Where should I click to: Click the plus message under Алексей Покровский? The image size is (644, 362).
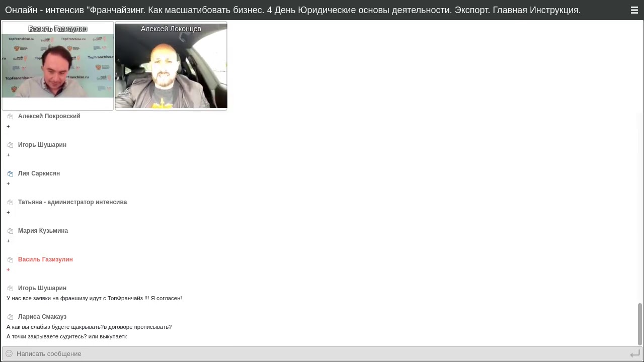click(x=8, y=127)
